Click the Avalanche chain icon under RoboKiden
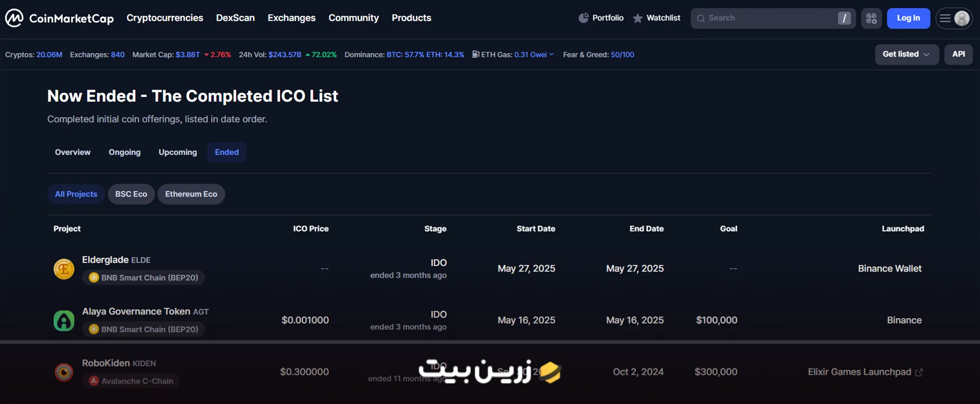980x404 pixels. [x=93, y=381]
